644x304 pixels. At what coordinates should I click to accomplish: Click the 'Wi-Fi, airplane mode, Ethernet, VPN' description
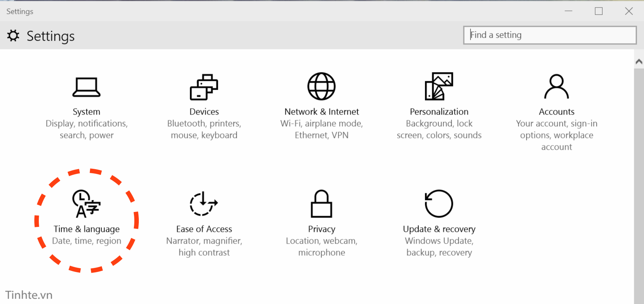point(321,129)
